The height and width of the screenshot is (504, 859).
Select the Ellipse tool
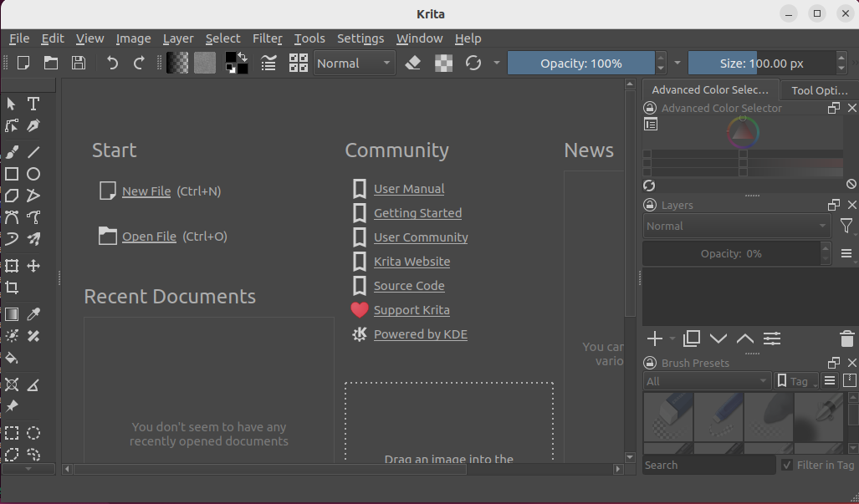(x=33, y=174)
